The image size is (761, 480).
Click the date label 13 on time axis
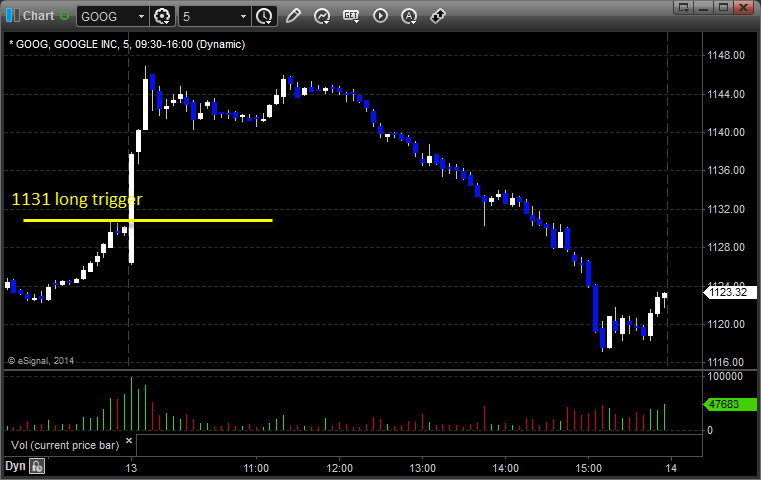pyautogui.click(x=131, y=468)
